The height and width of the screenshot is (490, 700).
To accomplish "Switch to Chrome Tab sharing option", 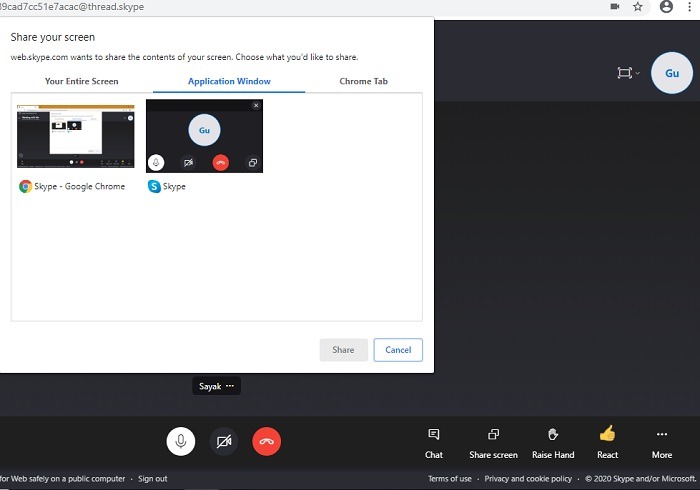I will pos(363,81).
